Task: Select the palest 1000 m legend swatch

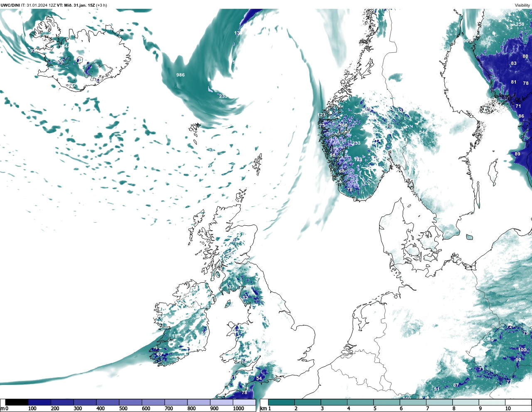Action: point(244,402)
